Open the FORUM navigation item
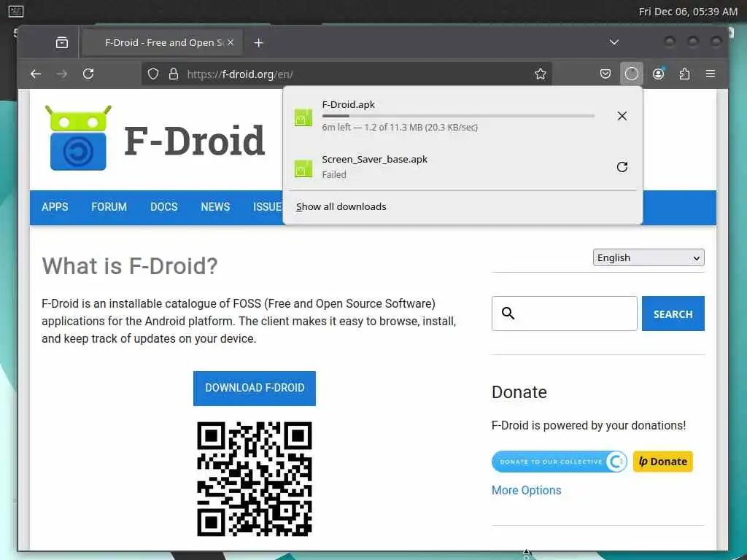 click(109, 207)
